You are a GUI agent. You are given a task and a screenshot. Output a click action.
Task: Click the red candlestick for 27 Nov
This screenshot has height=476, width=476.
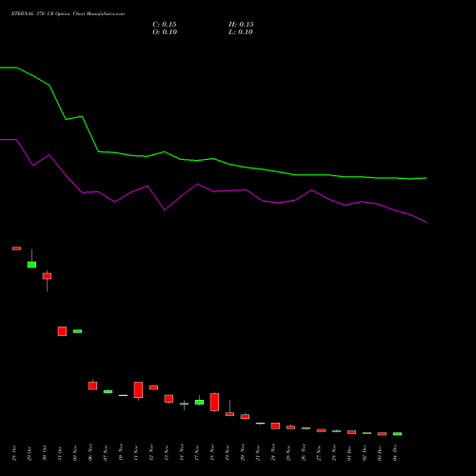[x=321, y=430]
